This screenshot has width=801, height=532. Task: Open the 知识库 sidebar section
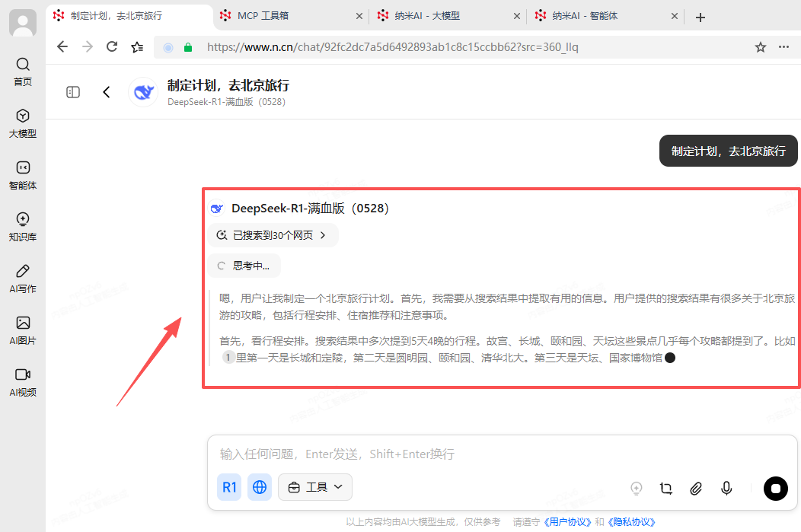tap(23, 227)
